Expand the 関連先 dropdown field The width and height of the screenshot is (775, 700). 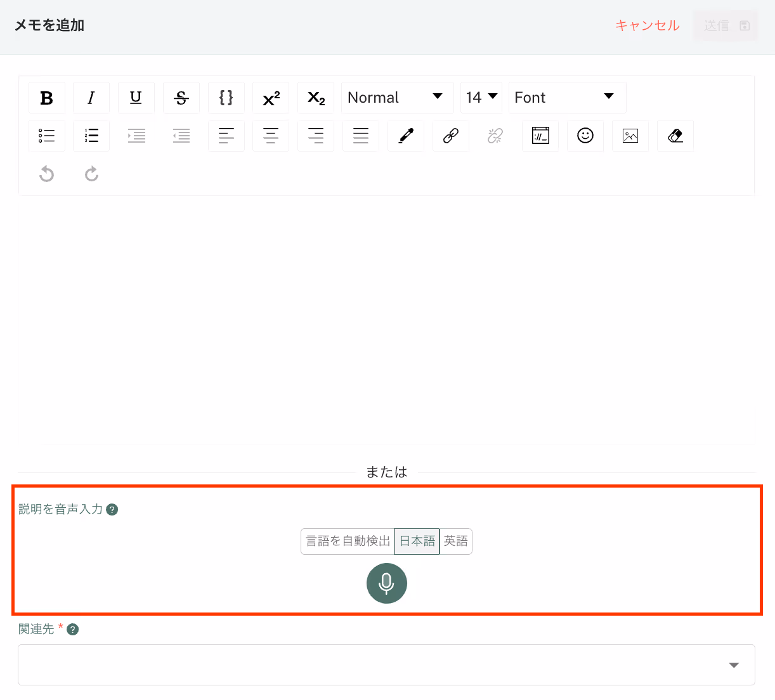tap(386, 665)
